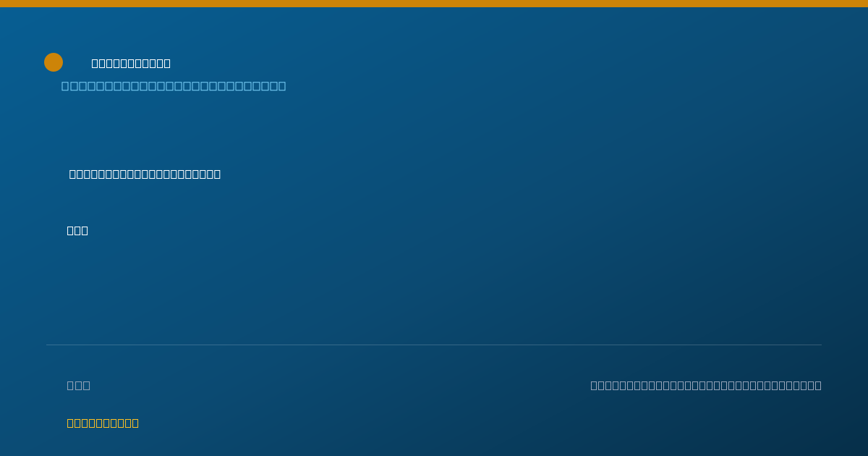Click the last character of the light blue subtitle
868x456 pixels.
click(x=282, y=86)
